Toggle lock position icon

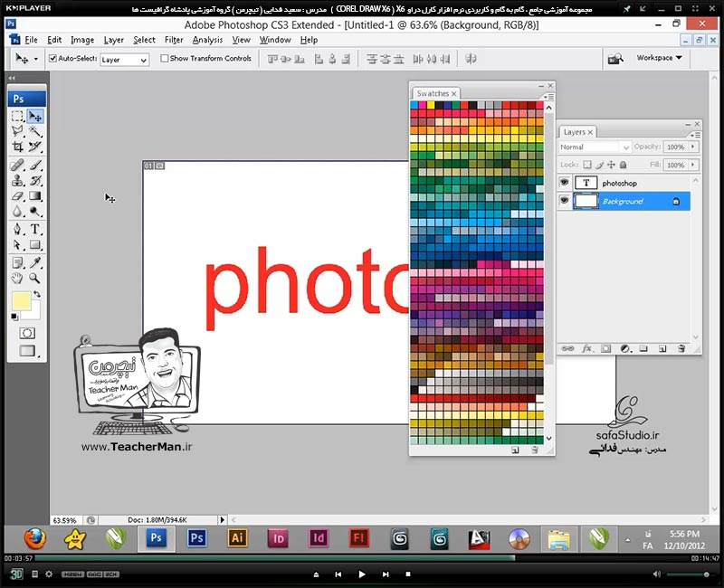(x=611, y=165)
